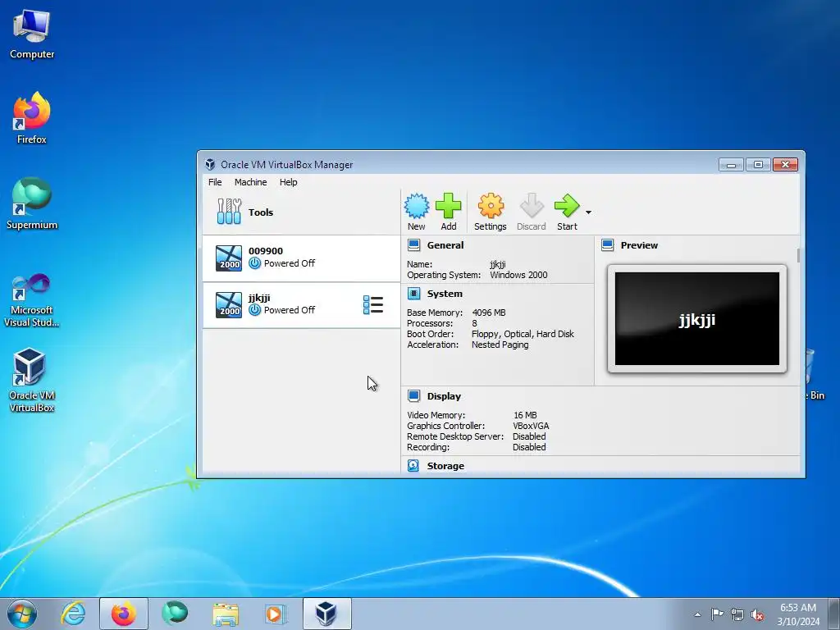Open the Storage section header link

[445, 466]
